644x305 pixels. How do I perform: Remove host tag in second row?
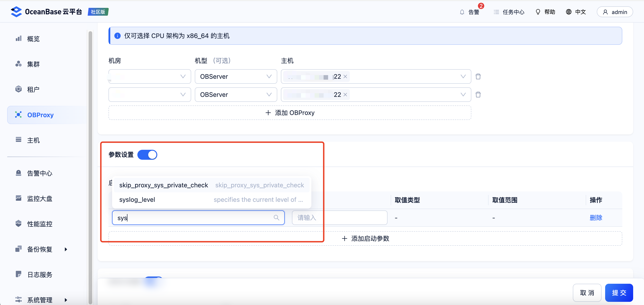click(345, 95)
